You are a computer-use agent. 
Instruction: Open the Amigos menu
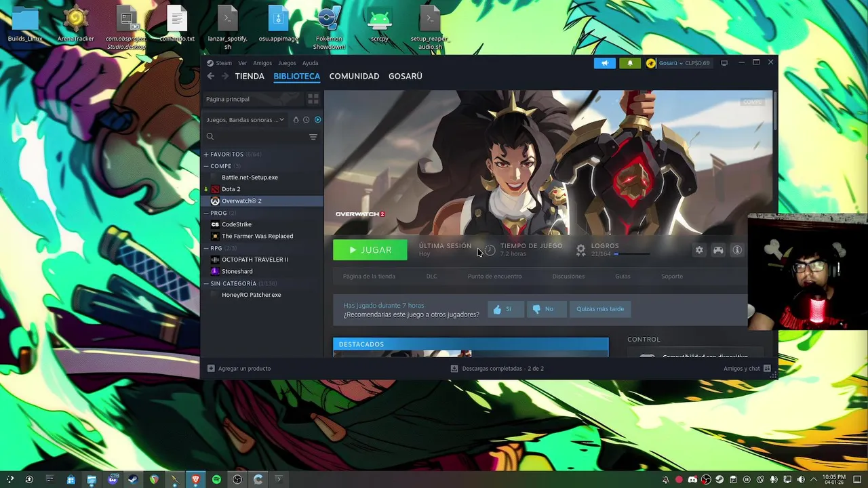tap(262, 63)
